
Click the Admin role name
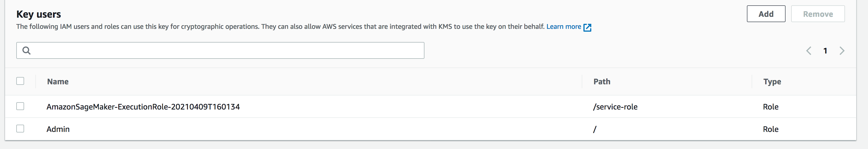click(x=58, y=129)
